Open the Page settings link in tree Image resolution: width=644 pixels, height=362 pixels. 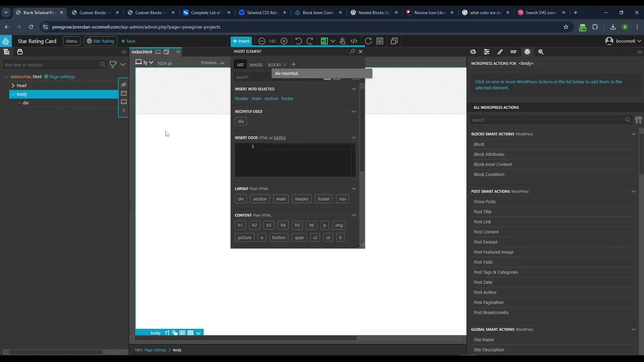(62, 77)
